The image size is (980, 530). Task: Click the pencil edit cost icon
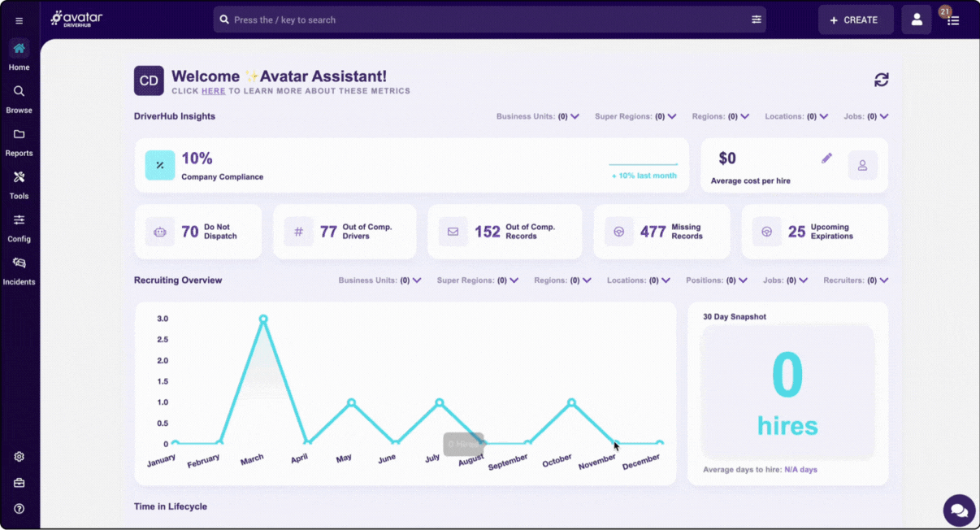pos(826,159)
